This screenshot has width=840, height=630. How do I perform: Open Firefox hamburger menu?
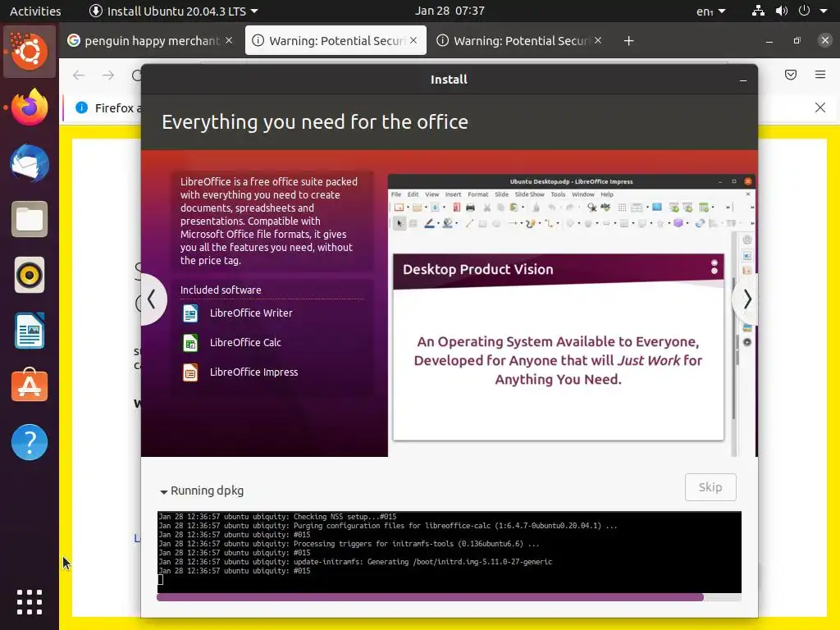pyautogui.click(x=820, y=75)
